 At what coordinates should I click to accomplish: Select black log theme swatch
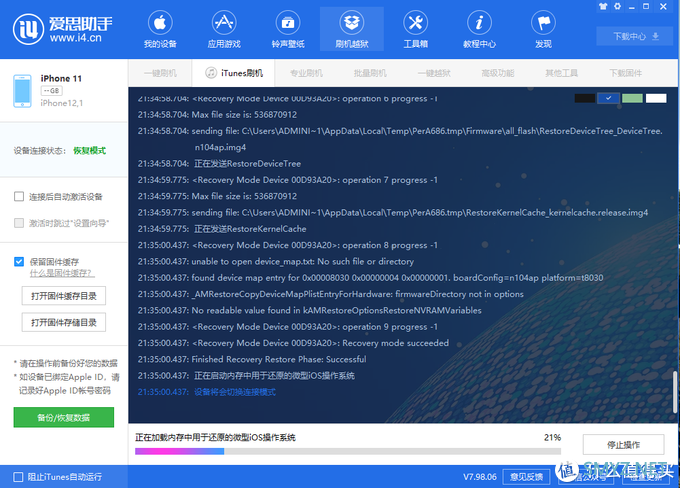pos(585,98)
